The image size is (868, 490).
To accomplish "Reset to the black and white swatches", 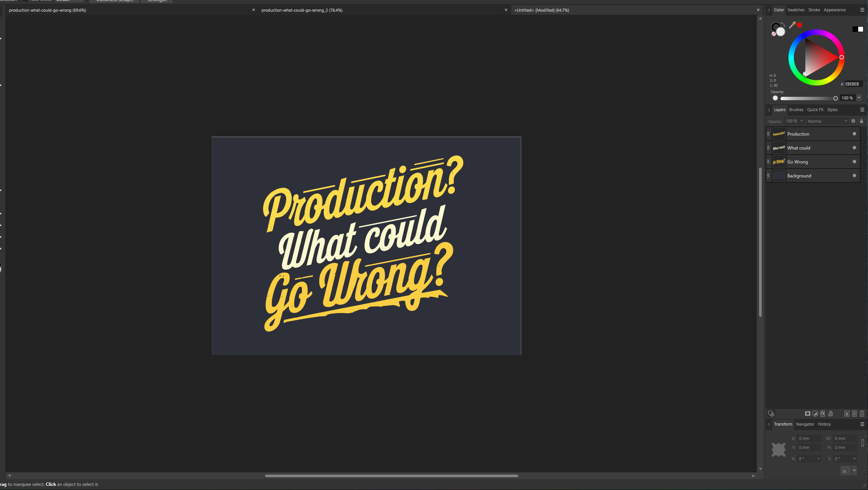I will (858, 29).
